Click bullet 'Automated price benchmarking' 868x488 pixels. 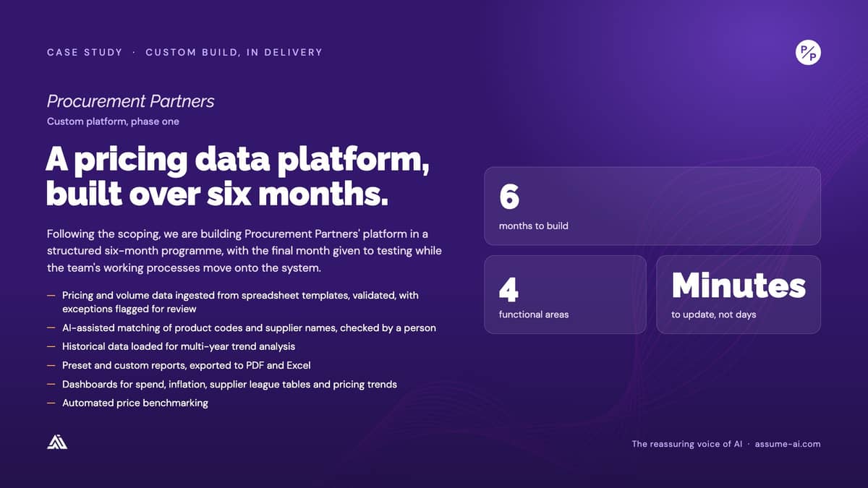tap(135, 403)
